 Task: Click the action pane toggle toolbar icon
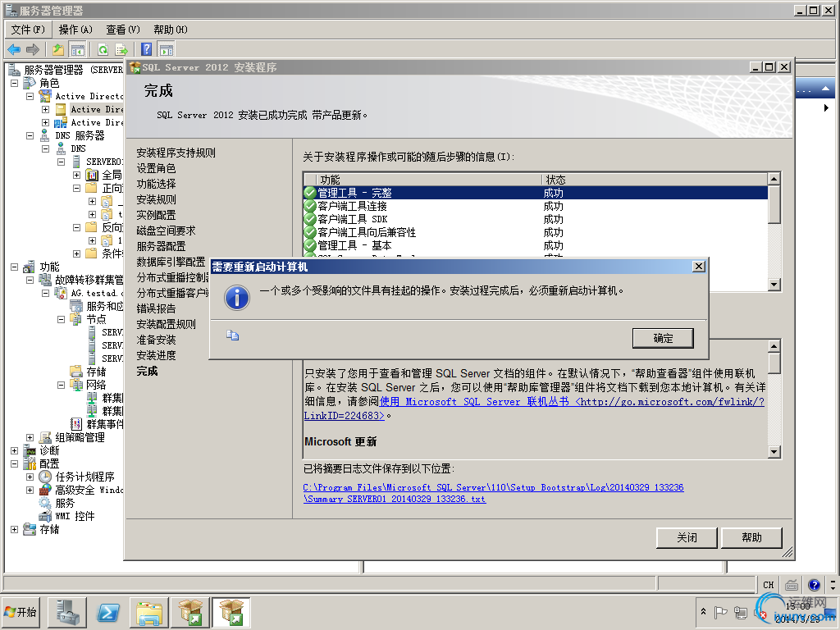tap(167, 50)
